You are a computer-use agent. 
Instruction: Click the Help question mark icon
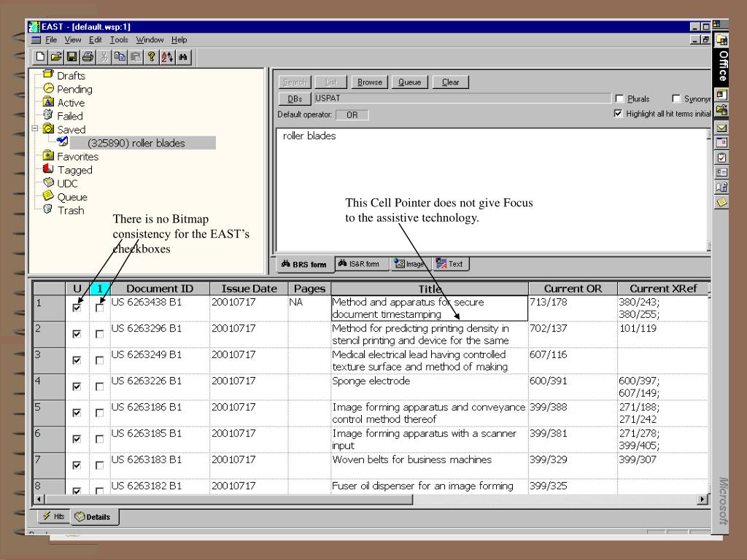pos(151,57)
